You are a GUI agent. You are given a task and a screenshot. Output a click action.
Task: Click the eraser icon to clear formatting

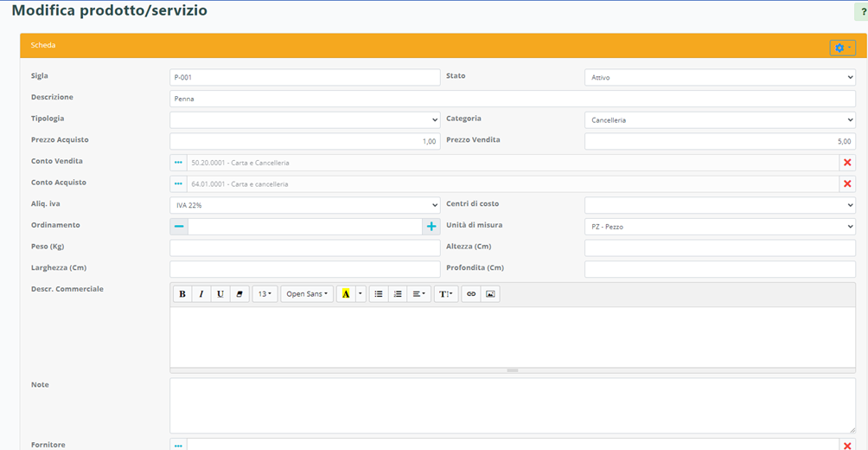239,294
